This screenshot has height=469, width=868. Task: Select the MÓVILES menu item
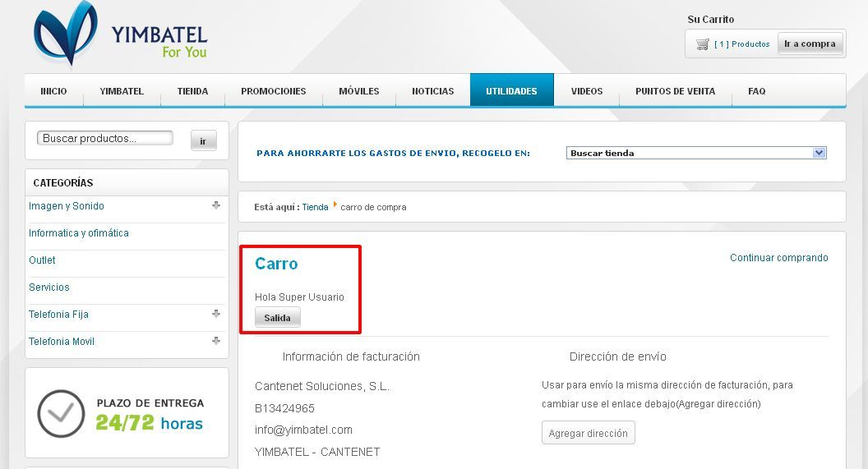(358, 91)
